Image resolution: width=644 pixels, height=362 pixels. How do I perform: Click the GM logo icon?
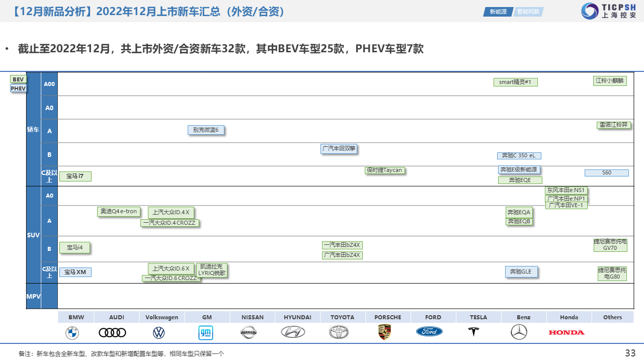205,332
